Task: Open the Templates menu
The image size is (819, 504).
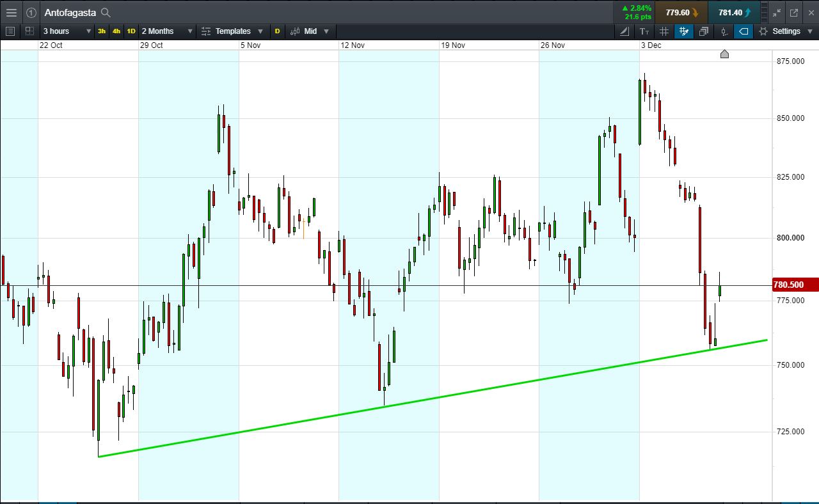Action: (x=233, y=31)
